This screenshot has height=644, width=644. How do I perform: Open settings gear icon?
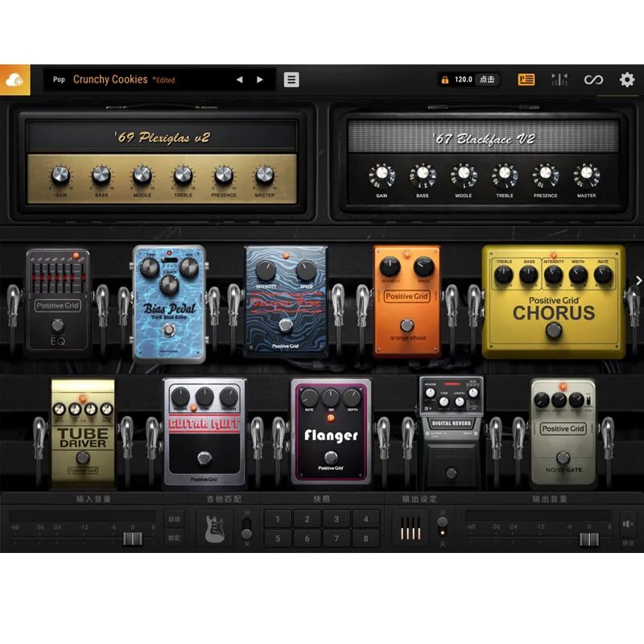(x=627, y=80)
